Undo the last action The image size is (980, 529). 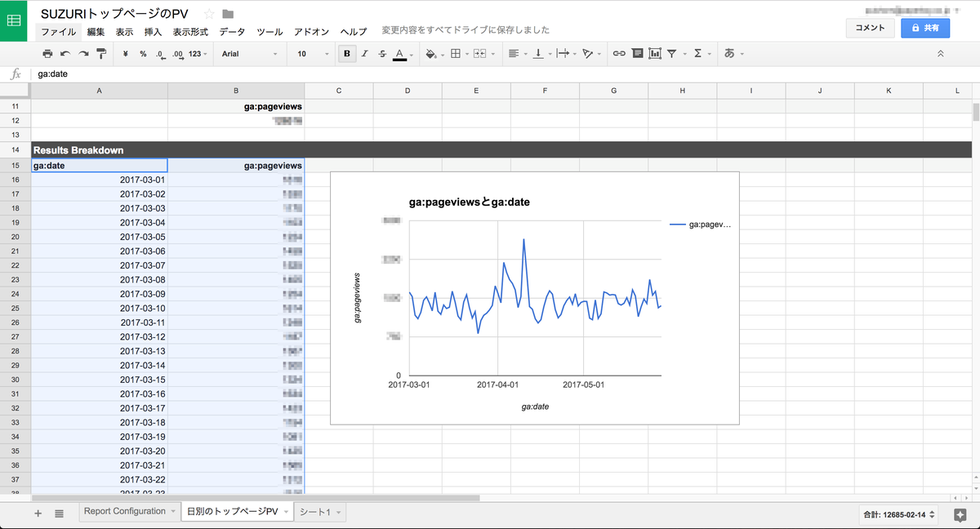(65, 54)
